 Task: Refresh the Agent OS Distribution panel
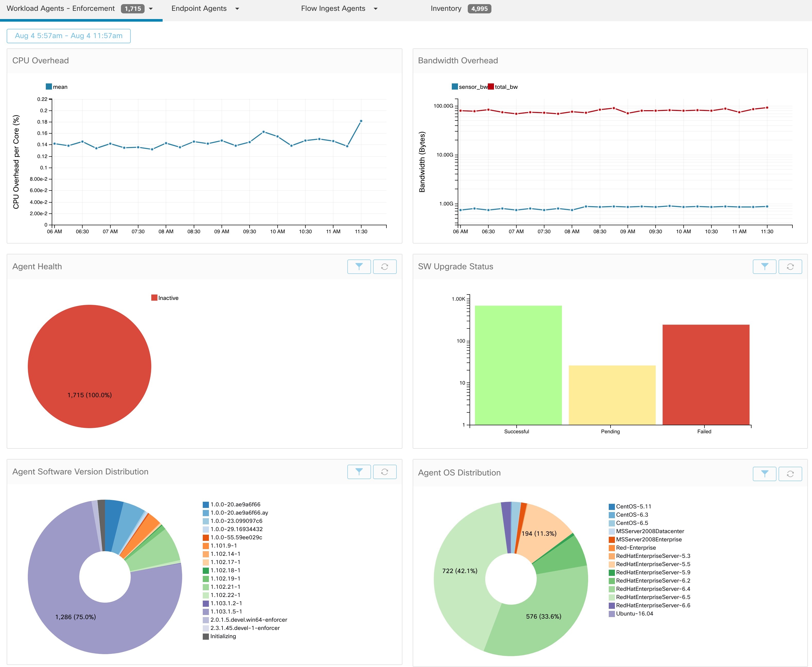[x=790, y=474]
